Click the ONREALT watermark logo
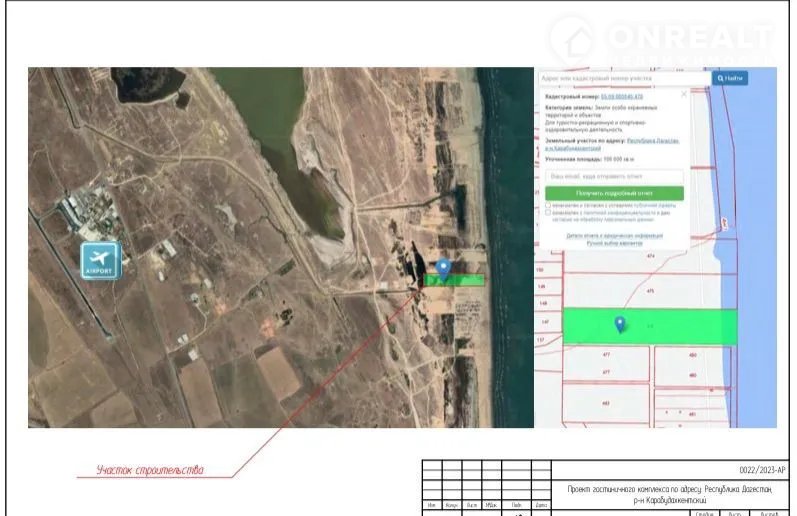The height and width of the screenshot is (516, 797). pyautogui.click(x=660, y=40)
